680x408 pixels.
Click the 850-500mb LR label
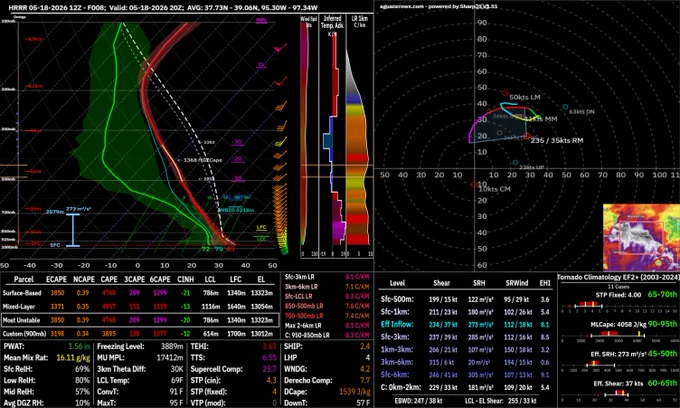pos(304,306)
